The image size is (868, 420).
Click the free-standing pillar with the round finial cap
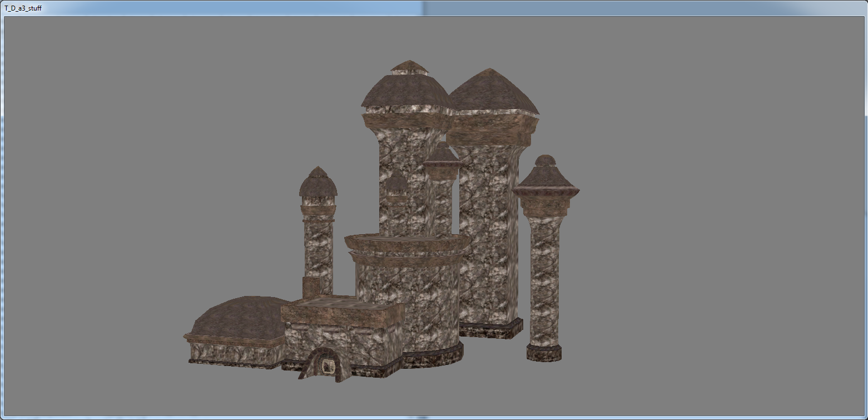click(545, 258)
